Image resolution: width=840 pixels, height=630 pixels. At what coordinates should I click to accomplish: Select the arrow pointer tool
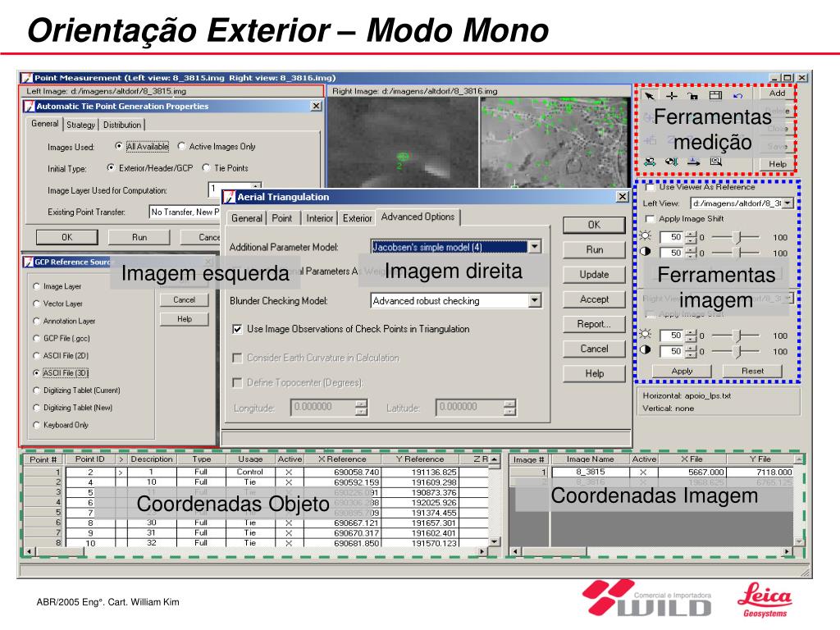click(x=650, y=96)
